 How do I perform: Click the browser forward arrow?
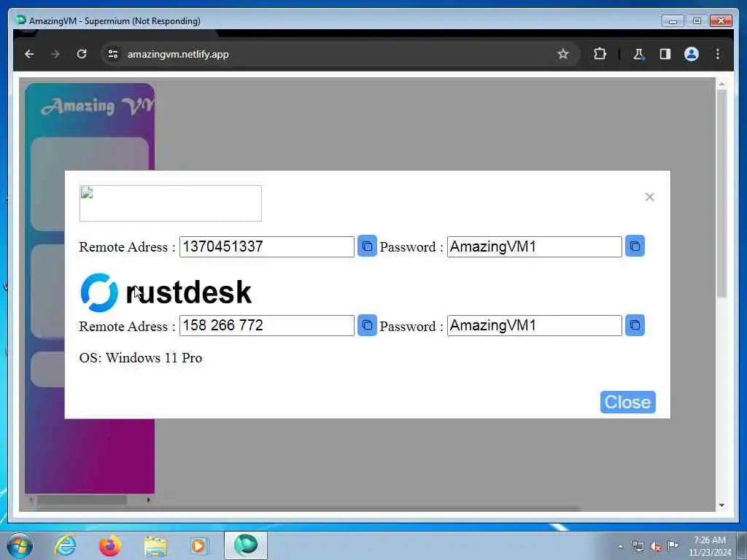coord(55,54)
